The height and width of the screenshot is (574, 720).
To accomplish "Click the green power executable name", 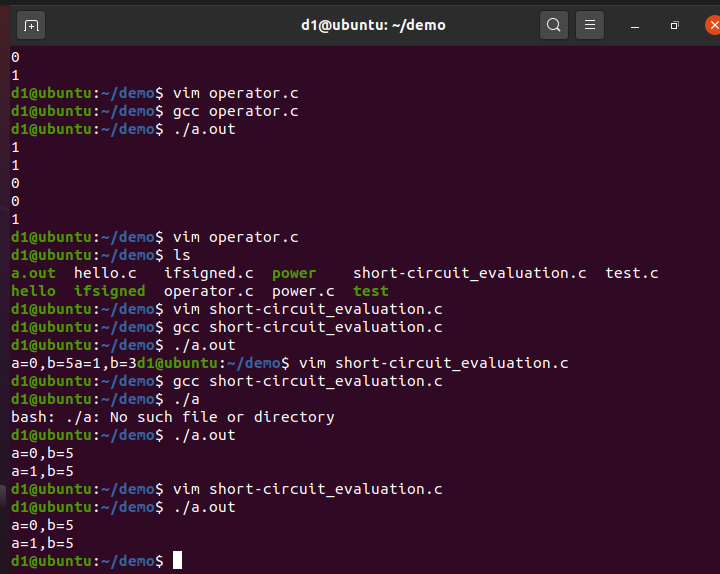I will (x=294, y=274).
